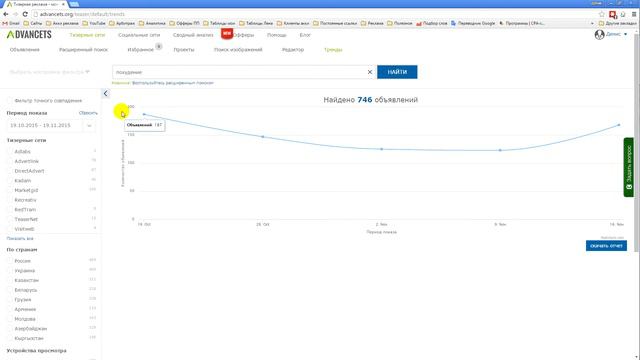The image size is (640, 360).
Task: Open the Переводчик Google bookmark
Action: (x=473, y=23)
